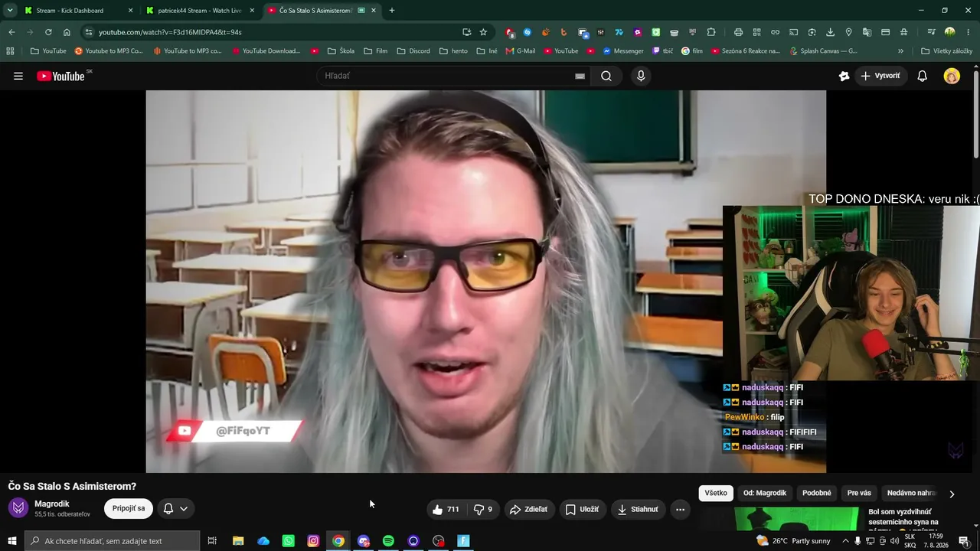980x551 pixels.
Task: Select the Všetko filter chip
Action: point(716,494)
